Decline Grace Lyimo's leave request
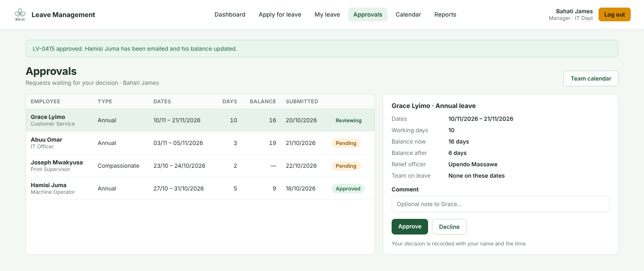 pos(449,226)
